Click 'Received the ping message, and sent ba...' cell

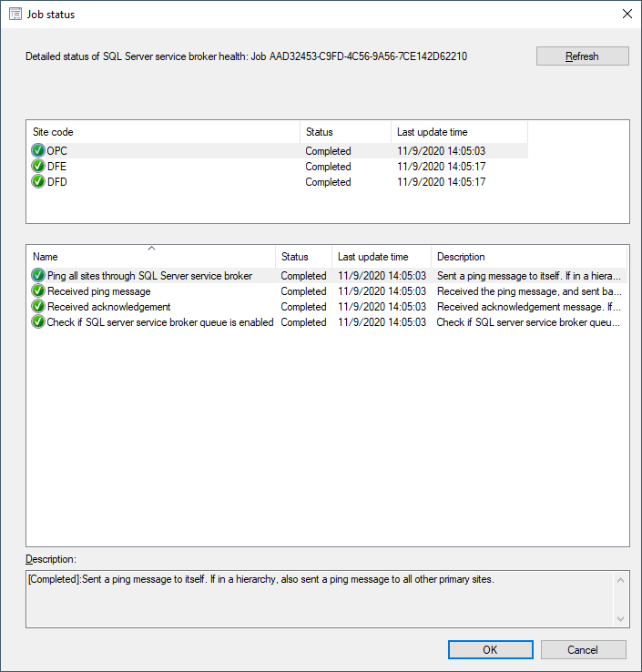529,291
